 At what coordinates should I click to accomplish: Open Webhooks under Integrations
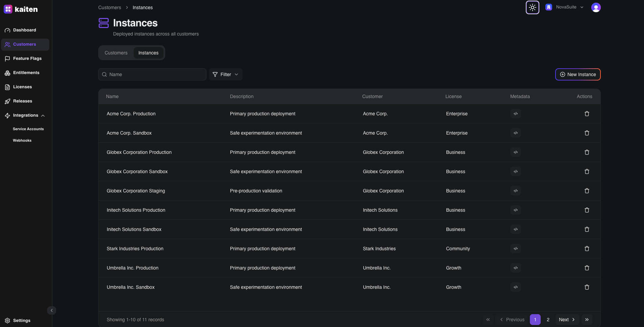pyautogui.click(x=22, y=140)
